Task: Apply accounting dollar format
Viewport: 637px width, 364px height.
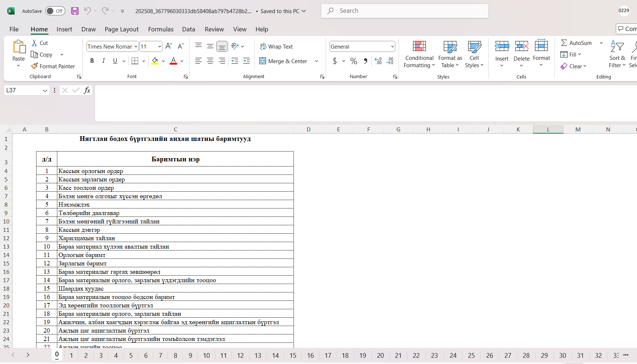Action: pyautogui.click(x=335, y=61)
